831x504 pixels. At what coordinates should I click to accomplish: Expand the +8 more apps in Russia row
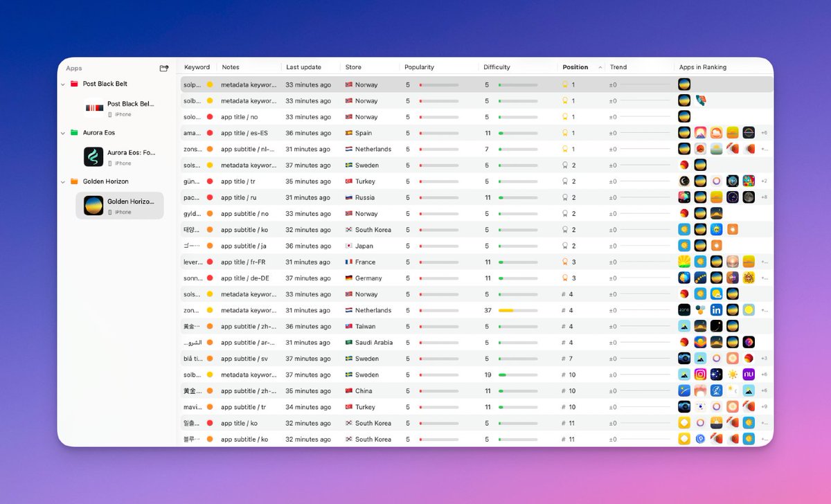[x=764, y=197]
